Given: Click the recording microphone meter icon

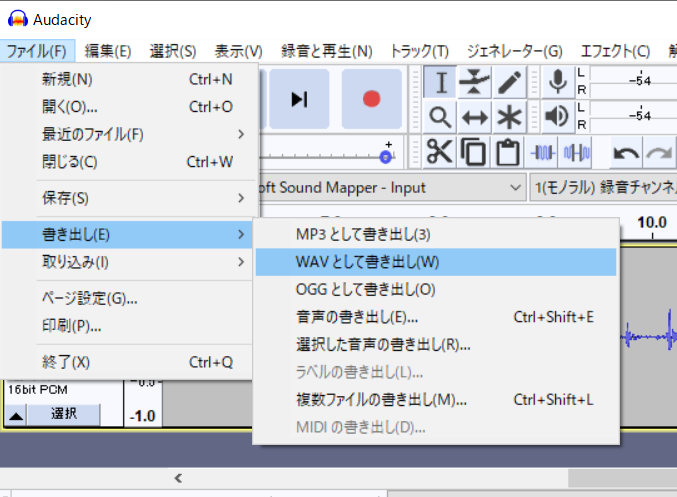Looking at the screenshot, I should [558, 82].
